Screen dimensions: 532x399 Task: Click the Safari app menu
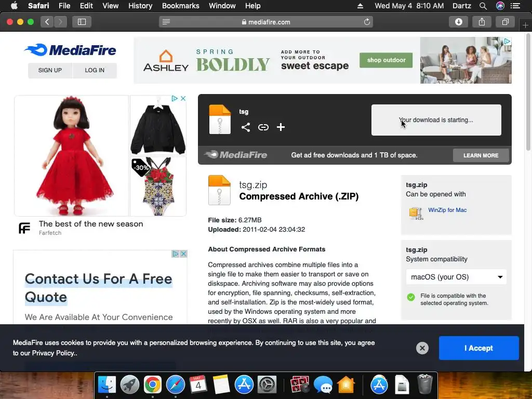[38, 6]
